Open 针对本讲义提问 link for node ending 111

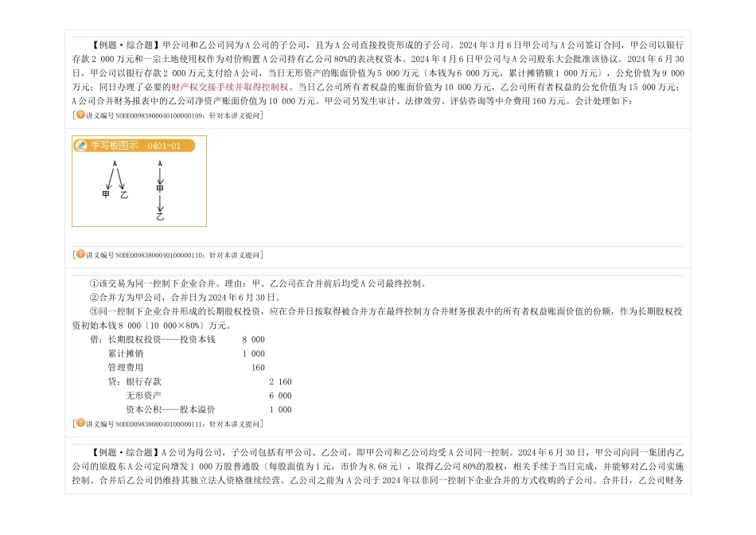pyautogui.click(x=234, y=424)
